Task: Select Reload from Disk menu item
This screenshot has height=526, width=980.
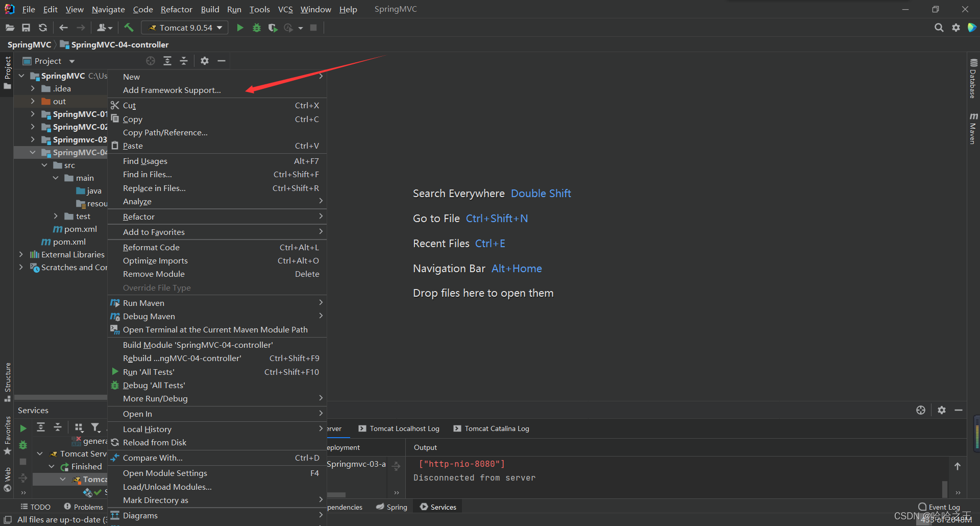Action: click(217, 442)
